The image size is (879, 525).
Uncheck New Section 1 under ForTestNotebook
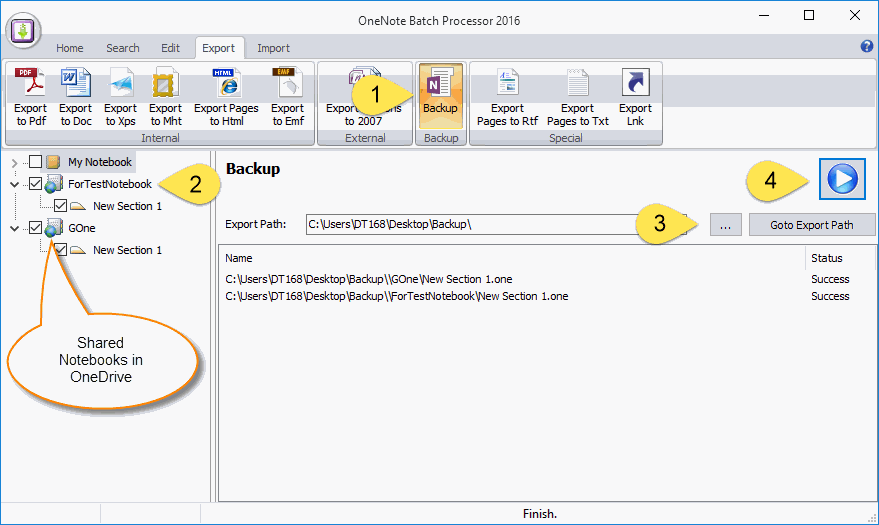[x=61, y=206]
